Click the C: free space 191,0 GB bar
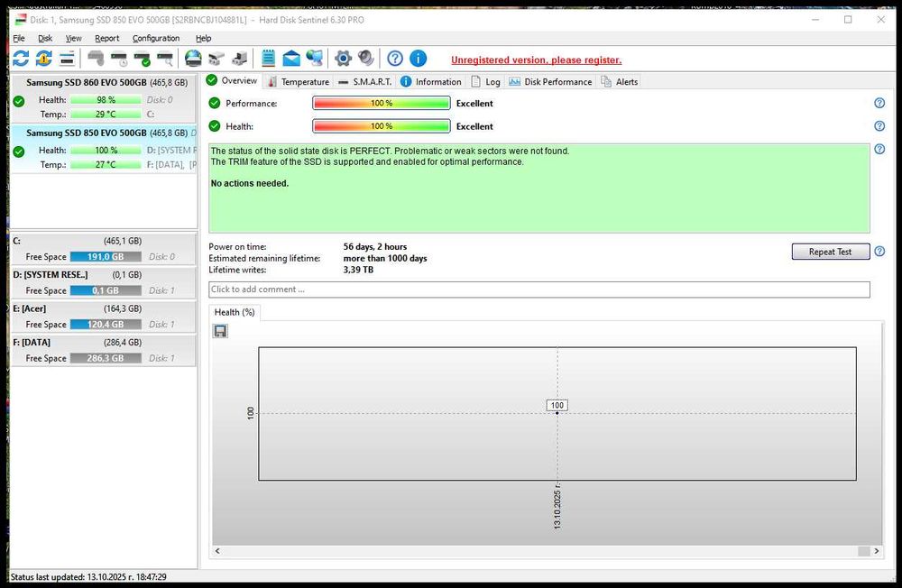 tap(106, 257)
